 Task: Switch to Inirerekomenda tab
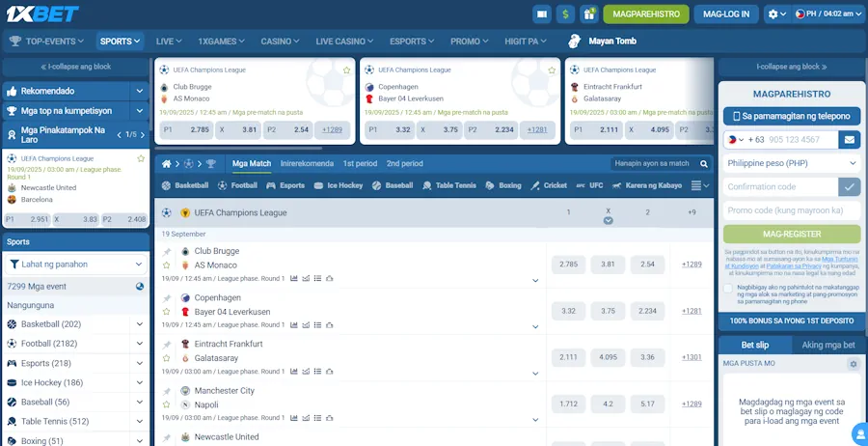click(x=307, y=163)
